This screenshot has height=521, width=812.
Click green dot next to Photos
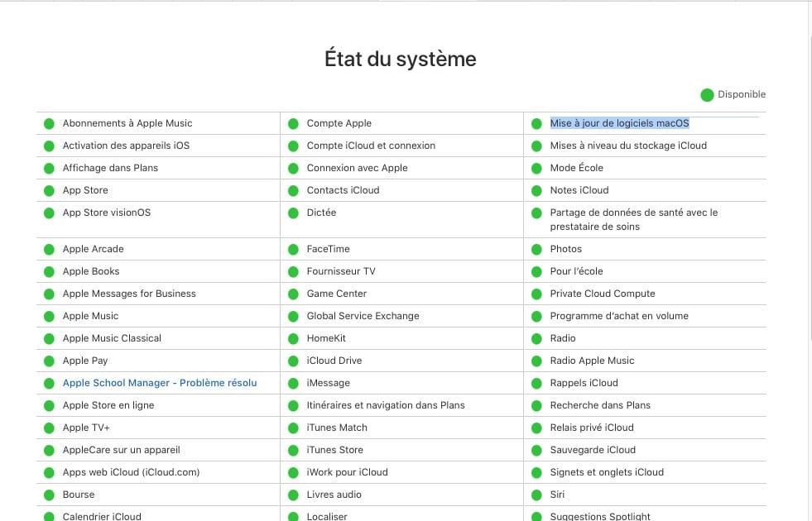pyautogui.click(x=536, y=250)
